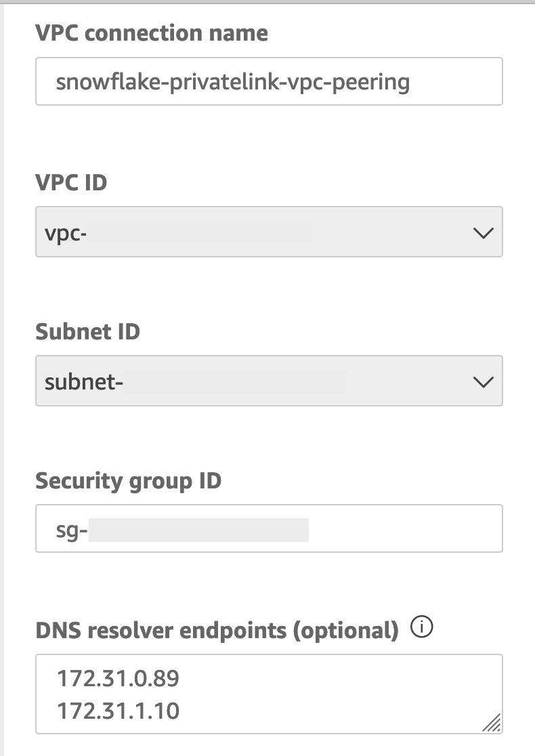
Task: Click the VPC ID chevron arrow
Action: 482,233
